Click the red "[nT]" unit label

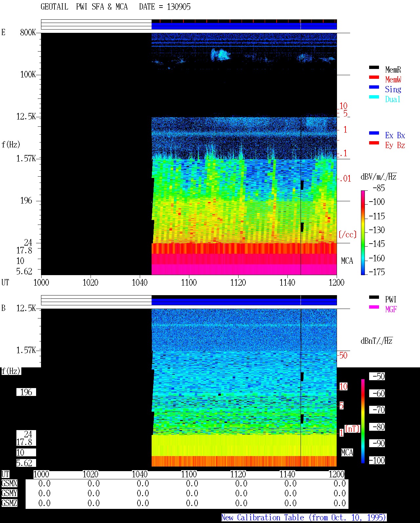pos(353,429)
